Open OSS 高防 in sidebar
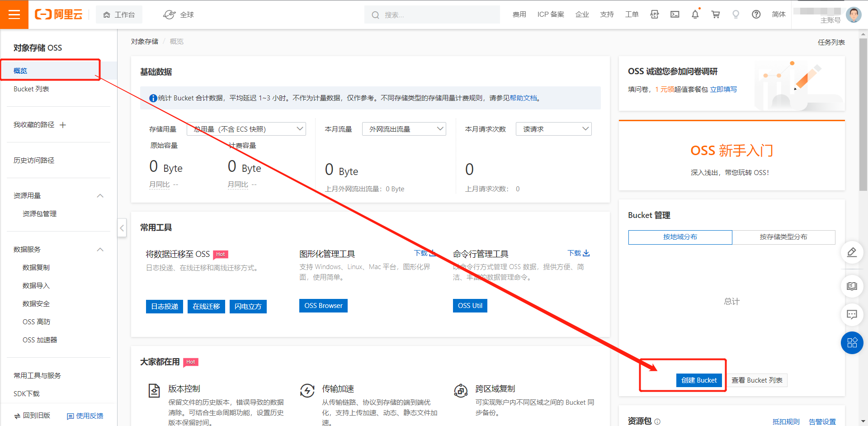868x426 pixels. tap(37, 322)
